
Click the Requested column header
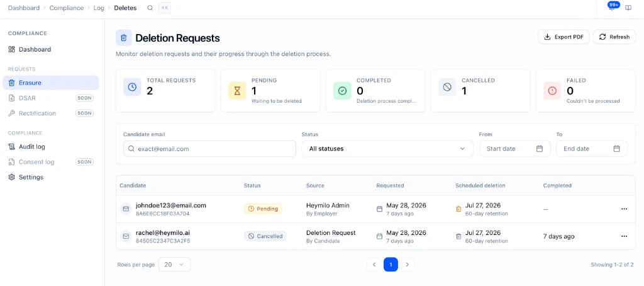[x=390, y=186]
